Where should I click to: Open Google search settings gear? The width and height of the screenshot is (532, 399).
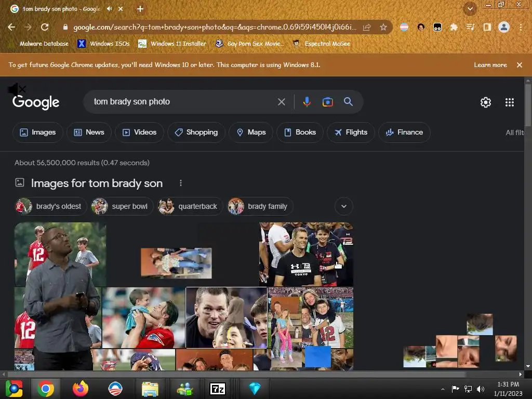[x=486, y=102]
